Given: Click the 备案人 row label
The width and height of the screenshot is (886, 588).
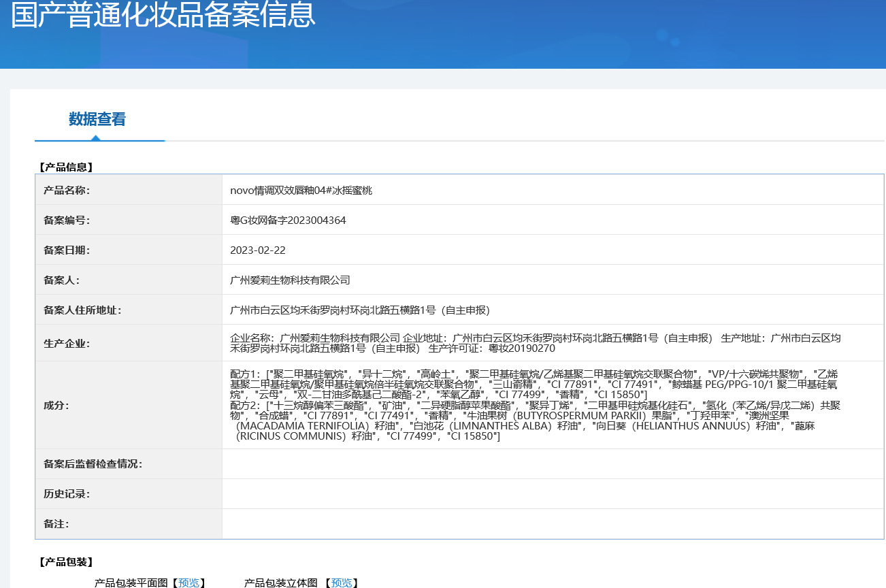Looking at the screenshot, I should click(61, 280).
